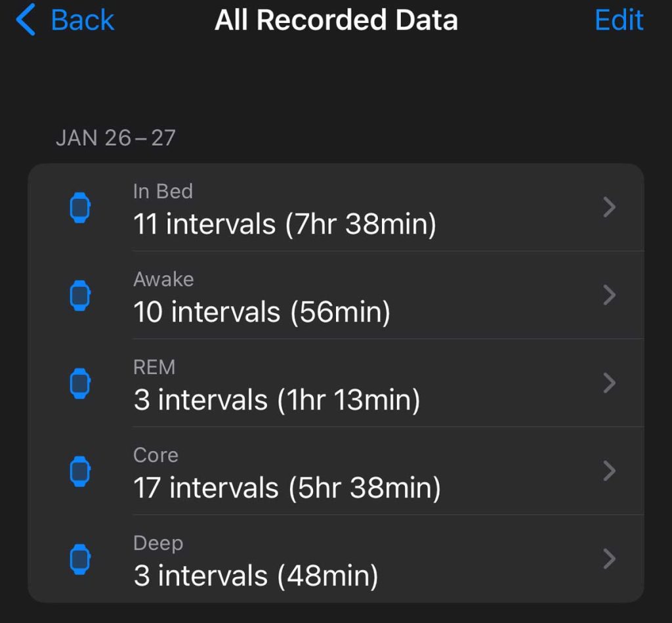Tap the watch icon beside Deep
672x623 pixels.
pos(80,559)
